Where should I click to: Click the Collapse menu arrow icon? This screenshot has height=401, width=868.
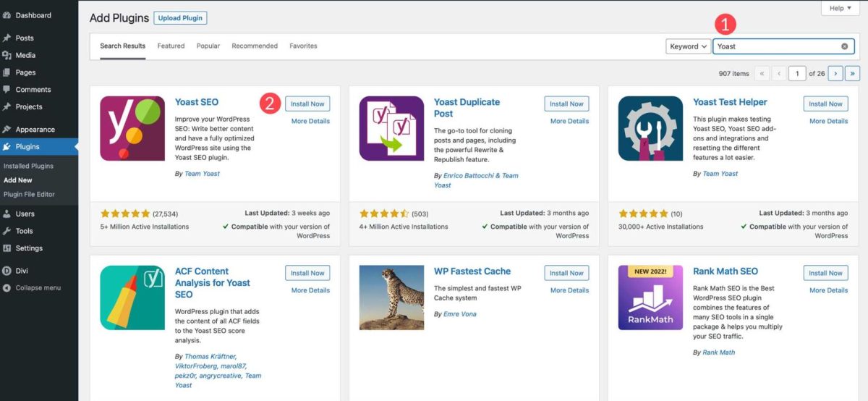pos(7,287)
